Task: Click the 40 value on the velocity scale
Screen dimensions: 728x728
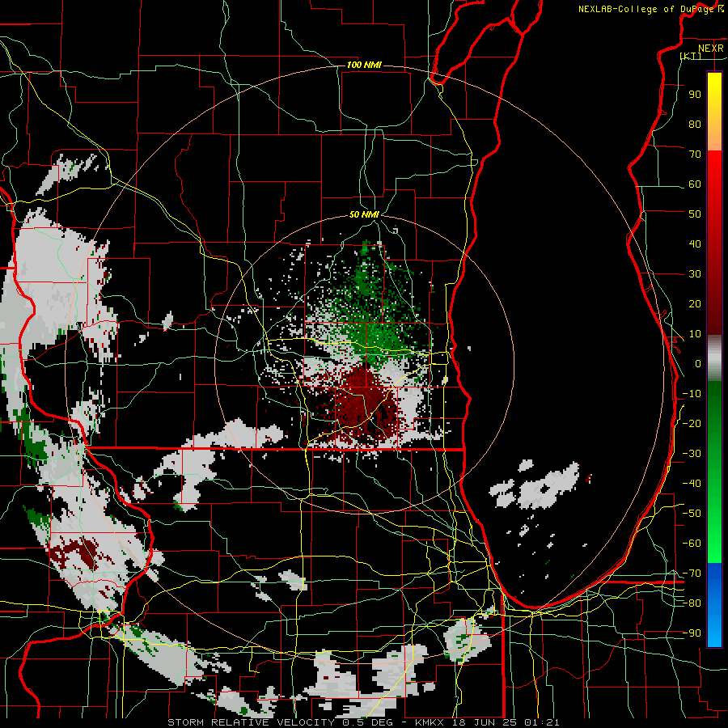Action: coord(695,243)
